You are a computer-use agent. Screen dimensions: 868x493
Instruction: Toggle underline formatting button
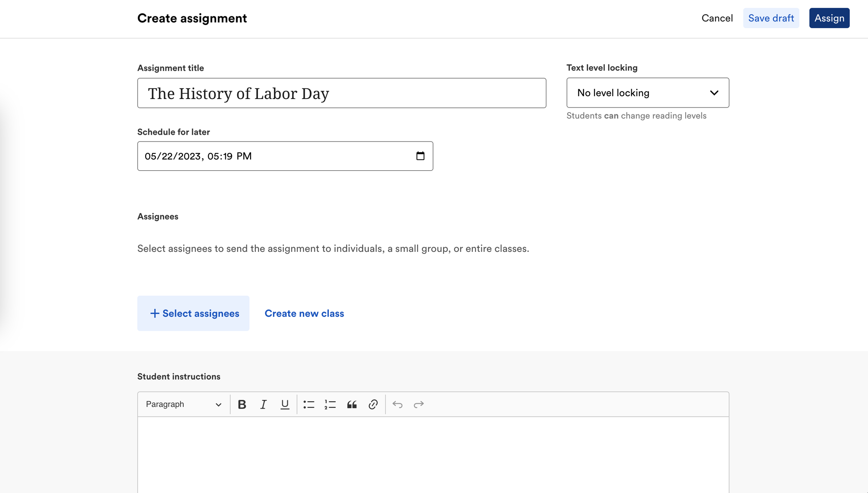coord(285,404)
